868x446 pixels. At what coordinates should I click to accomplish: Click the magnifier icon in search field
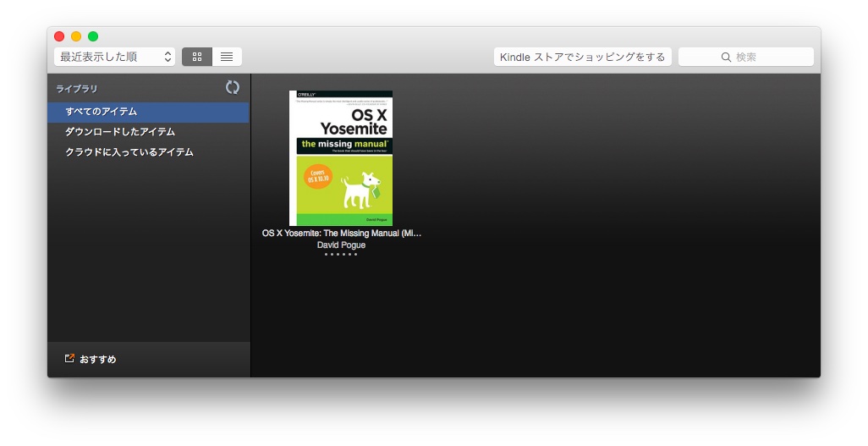(726, 57)
